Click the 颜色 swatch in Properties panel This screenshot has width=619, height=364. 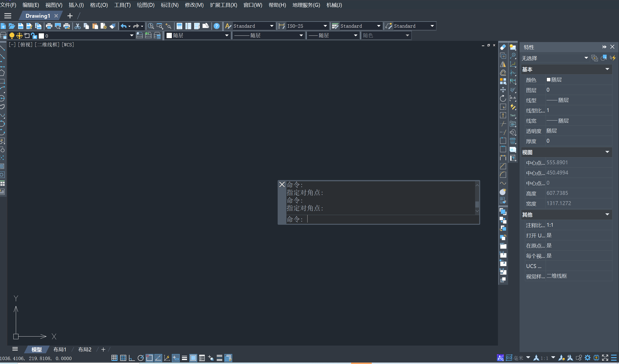(548, 79)
